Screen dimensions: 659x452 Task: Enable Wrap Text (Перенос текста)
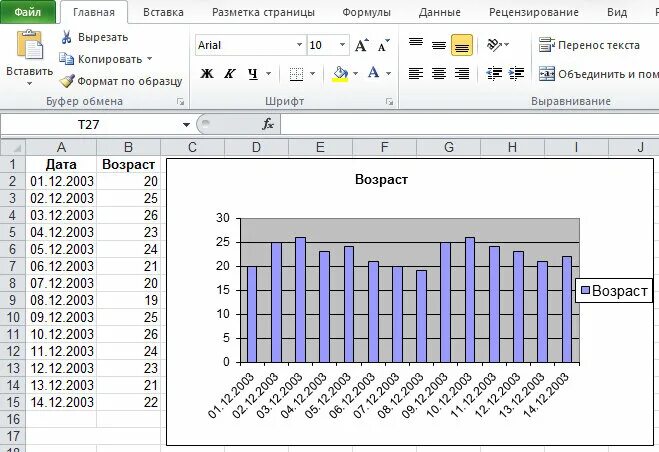point(589,45)
